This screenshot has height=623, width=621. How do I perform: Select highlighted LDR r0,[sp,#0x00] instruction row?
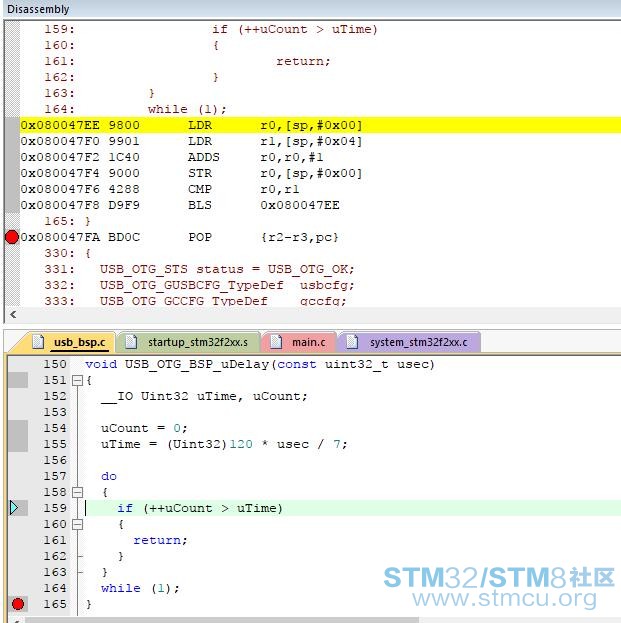click(320, 125)
